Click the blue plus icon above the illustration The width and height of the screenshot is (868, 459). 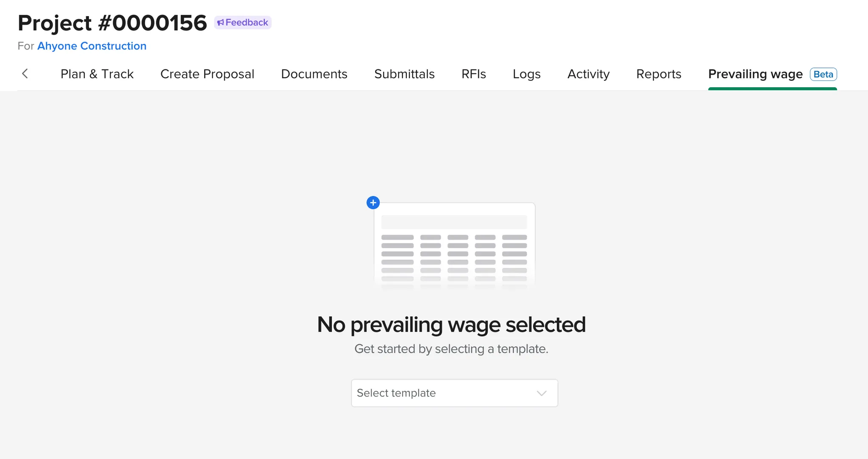373,202
